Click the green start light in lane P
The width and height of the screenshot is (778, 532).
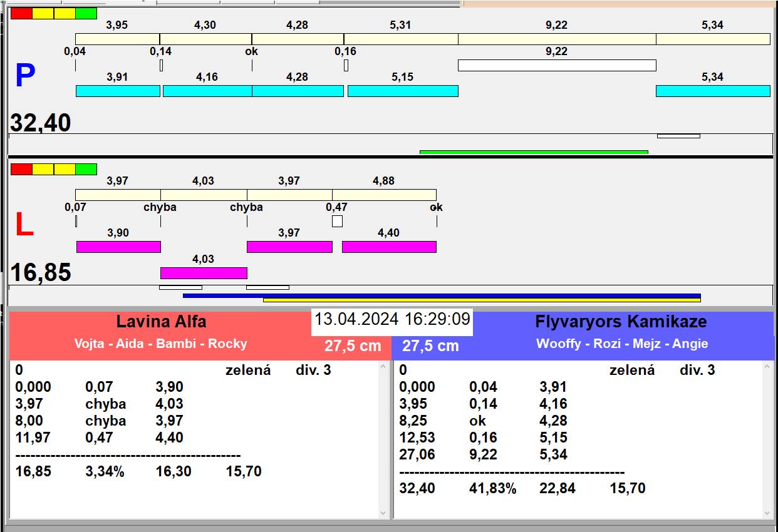86,13
